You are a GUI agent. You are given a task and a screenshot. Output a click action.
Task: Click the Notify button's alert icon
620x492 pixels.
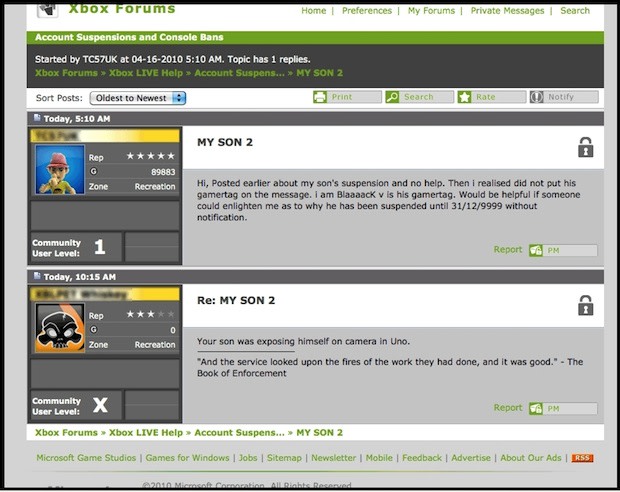pyautogui.click(x=537, y=97)
